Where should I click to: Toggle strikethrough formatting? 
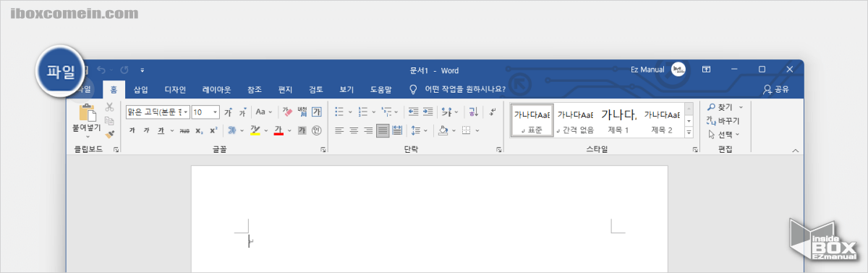tap(184, 130)
